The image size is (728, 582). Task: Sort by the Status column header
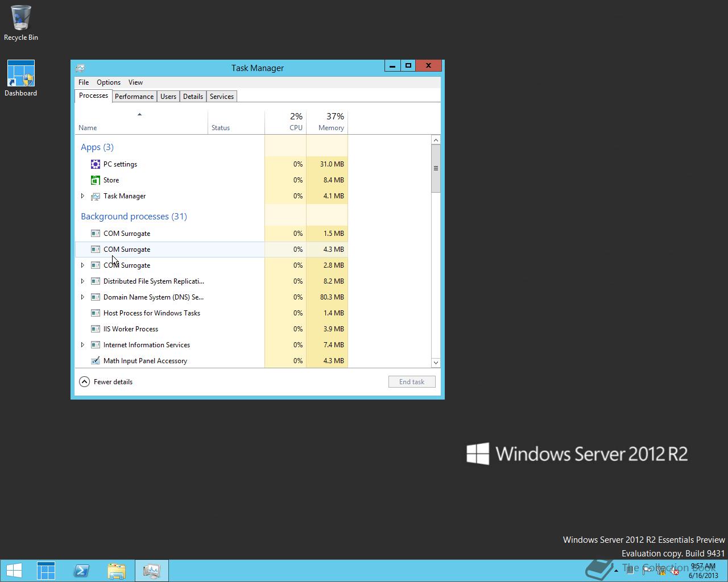point(236,122)
